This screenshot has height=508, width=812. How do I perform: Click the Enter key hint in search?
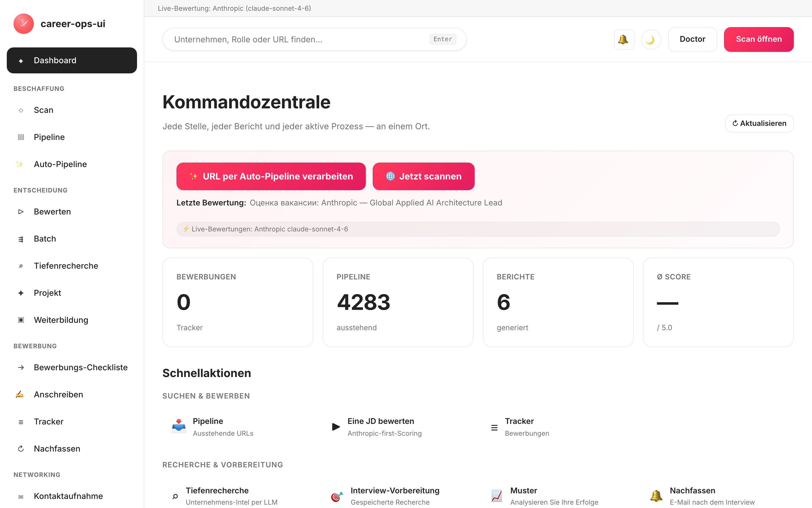pyautogui.click(x=443, y=39)
